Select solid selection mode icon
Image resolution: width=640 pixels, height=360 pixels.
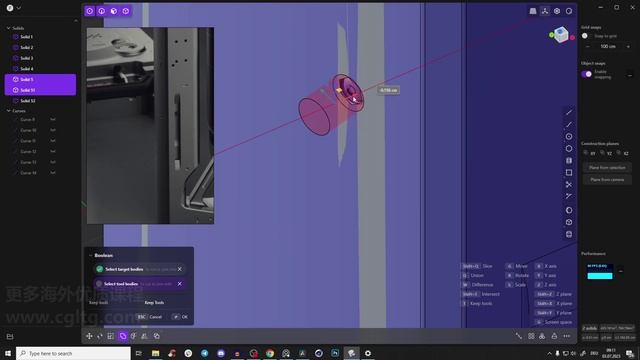[x=126, y=11]
